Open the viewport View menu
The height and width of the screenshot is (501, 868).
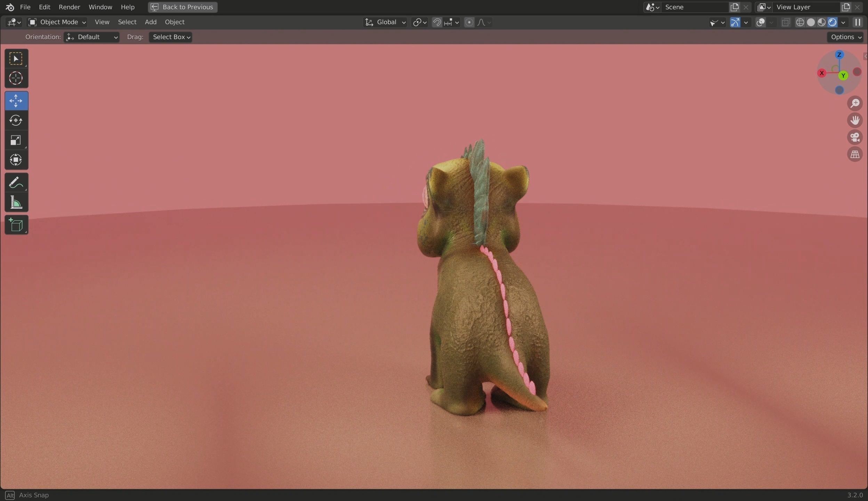[102, 22]
